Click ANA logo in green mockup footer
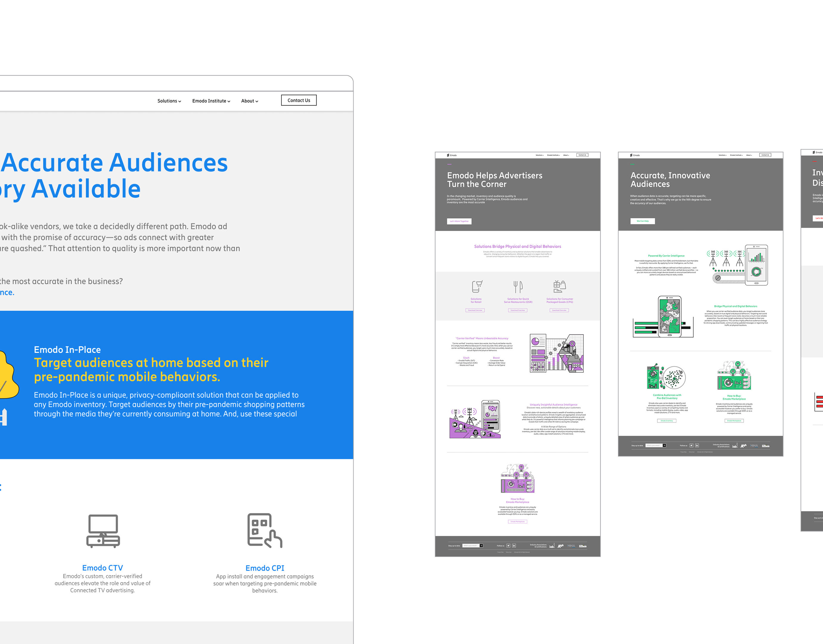 pos(743,446)
